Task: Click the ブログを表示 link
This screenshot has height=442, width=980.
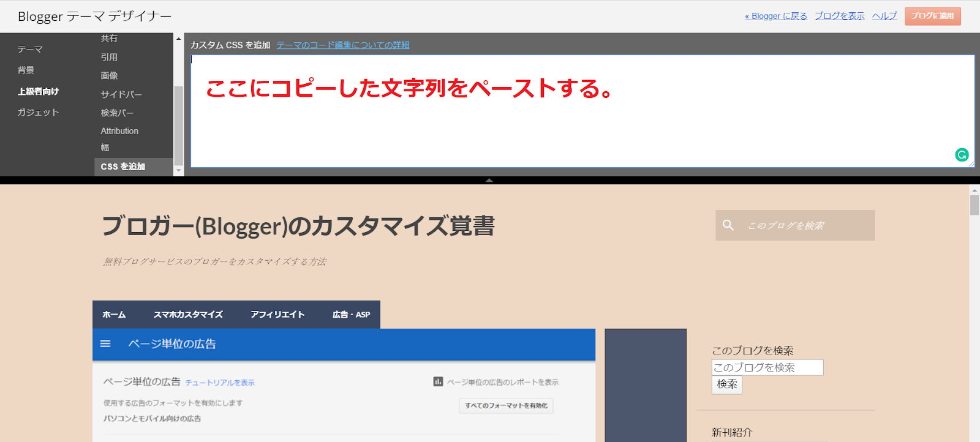Action: click(840, 16)
